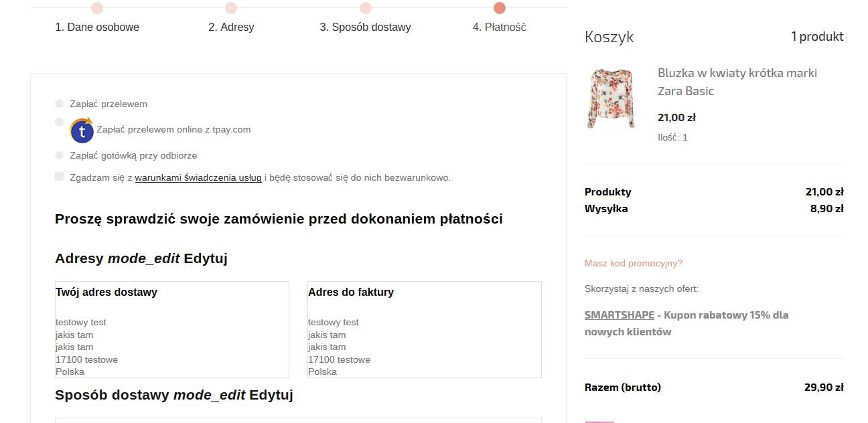This screenshot has width=868, height=423.
Task: Open the floral blouse product thumbnail
Action: [611, 98]
